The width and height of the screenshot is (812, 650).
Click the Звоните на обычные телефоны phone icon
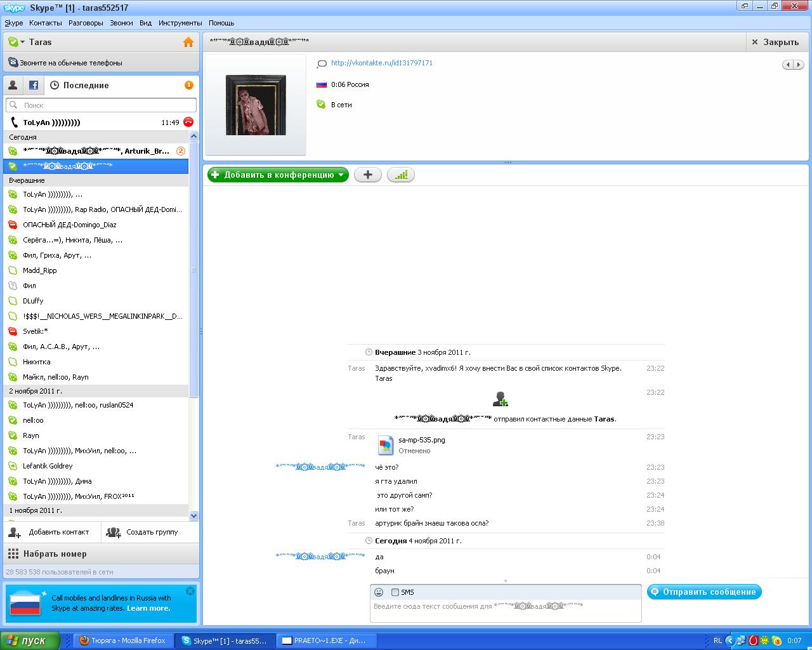pos(13,63)
